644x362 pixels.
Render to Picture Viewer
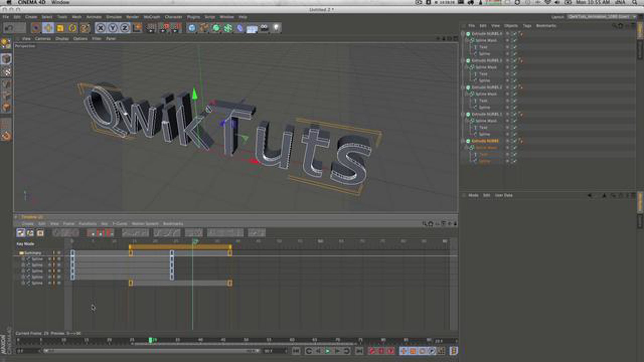click(x=164, y=28)
